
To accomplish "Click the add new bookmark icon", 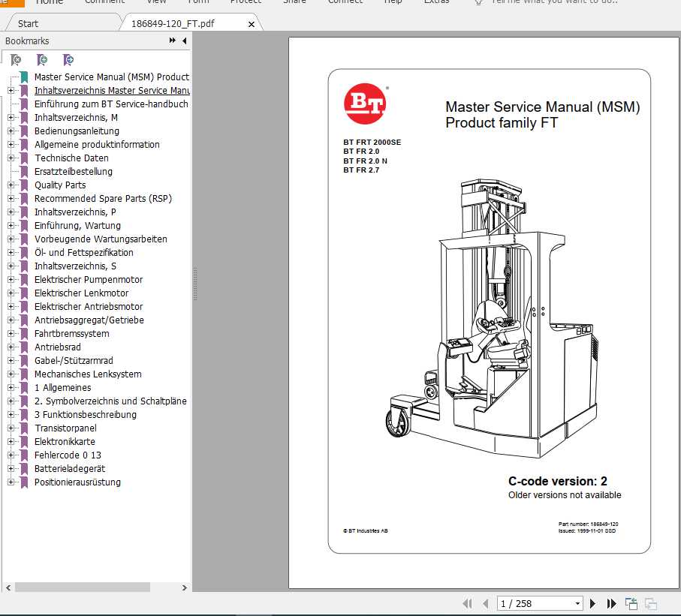I will coord(43,60).
